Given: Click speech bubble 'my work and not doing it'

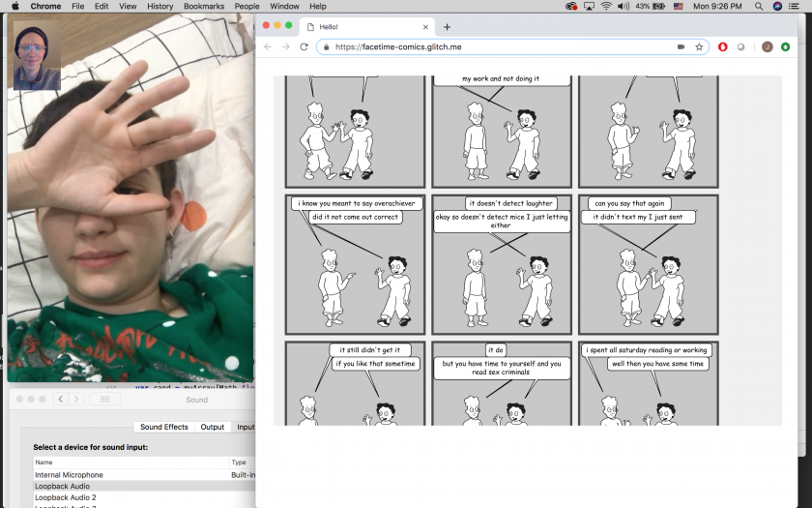Looking at the screenshot, I should pos(501,79).
